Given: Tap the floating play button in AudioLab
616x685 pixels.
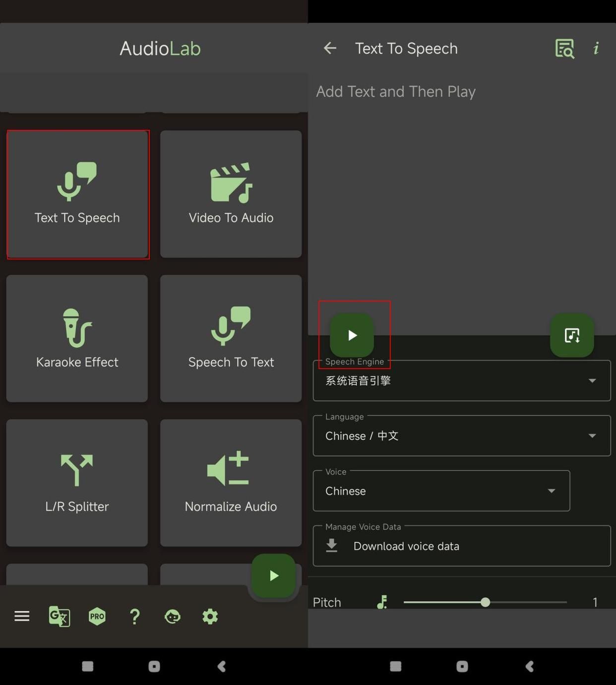Looking at the screenshot, I should (273, 576).
